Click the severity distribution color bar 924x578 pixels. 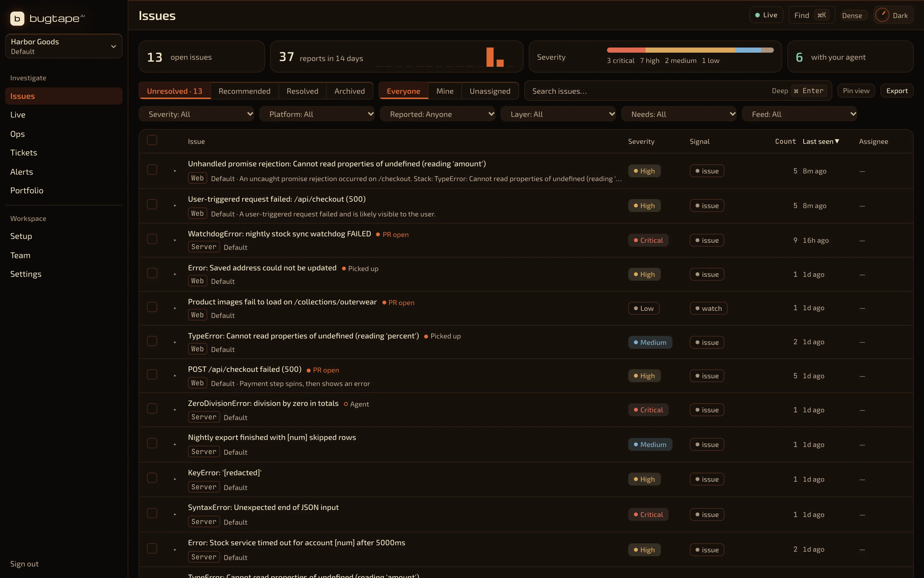point(690,50)
